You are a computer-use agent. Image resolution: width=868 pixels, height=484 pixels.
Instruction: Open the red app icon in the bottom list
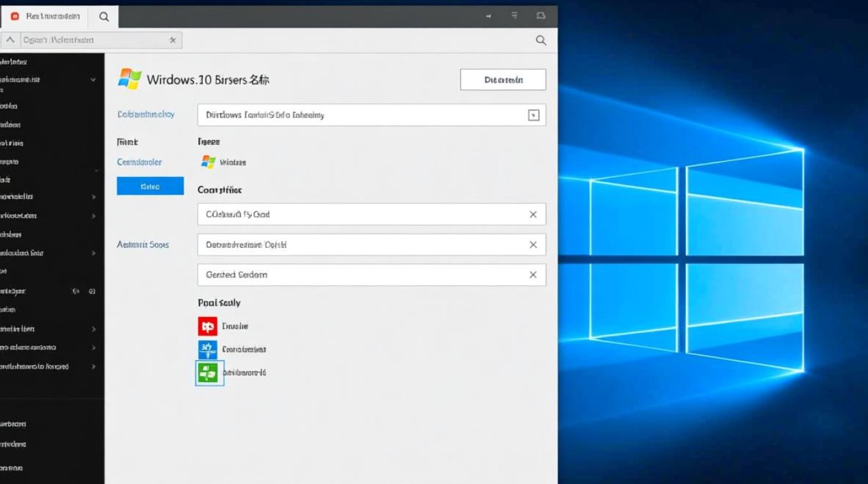(207, 327)
